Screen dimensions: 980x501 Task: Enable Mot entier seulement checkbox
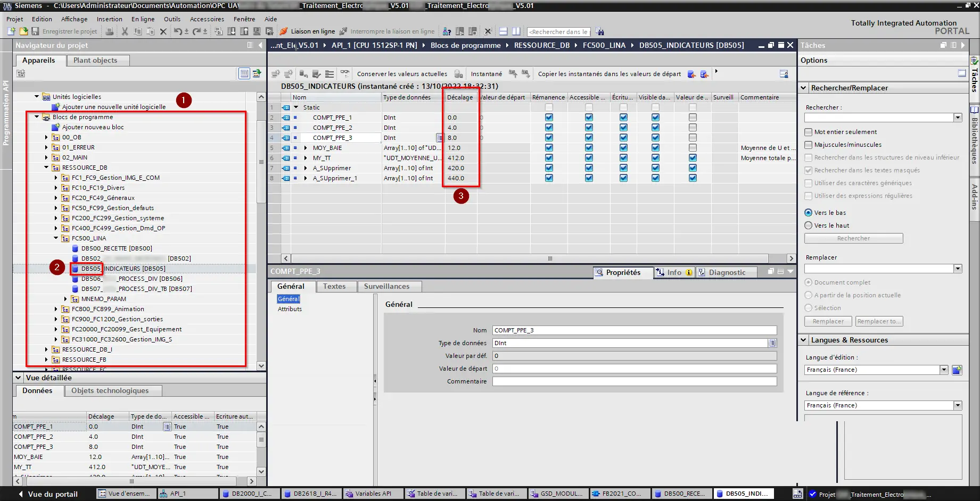click(809, 132)
